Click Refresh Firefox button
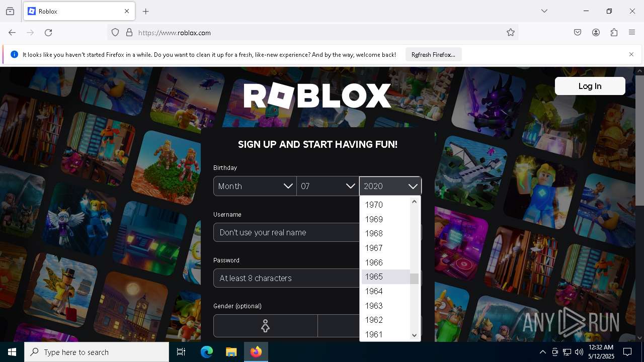Image resolution: width=644 pixels, height=362 pixels. click(x=433, y=54)
